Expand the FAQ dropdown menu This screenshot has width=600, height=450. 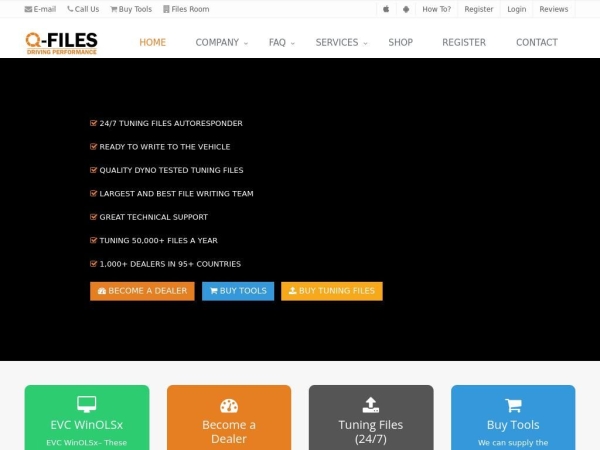point(282,43)
